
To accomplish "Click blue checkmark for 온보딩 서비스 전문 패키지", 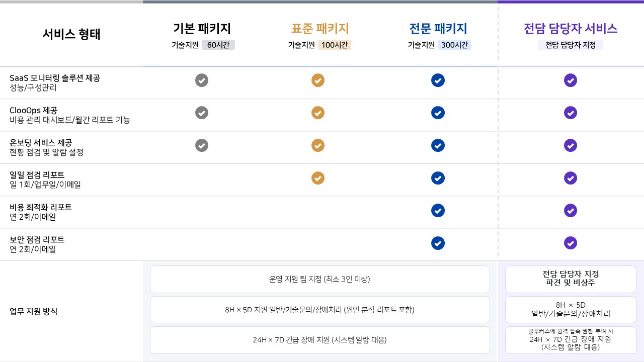I will (438, 145).
